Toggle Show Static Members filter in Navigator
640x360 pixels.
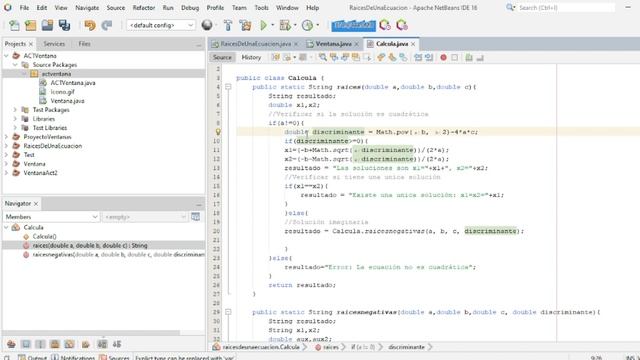coord(40,344)
